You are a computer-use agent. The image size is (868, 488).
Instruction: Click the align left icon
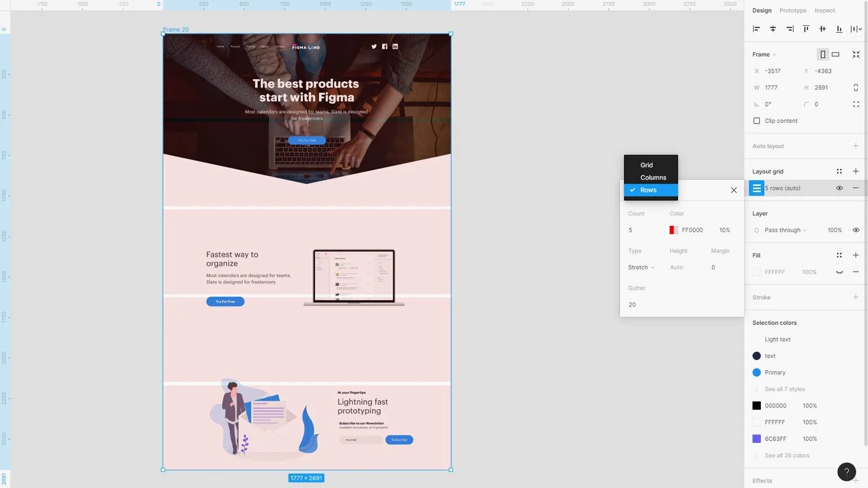[x=756, y=29]
